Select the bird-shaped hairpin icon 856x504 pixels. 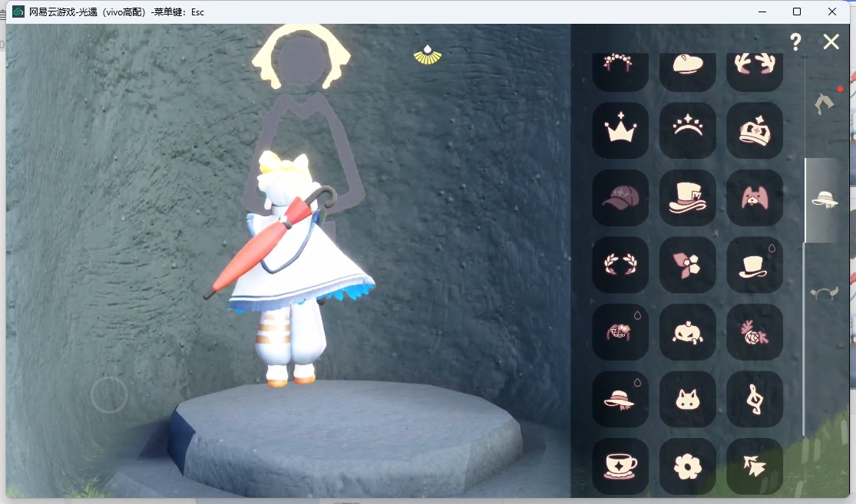point(755,466)
